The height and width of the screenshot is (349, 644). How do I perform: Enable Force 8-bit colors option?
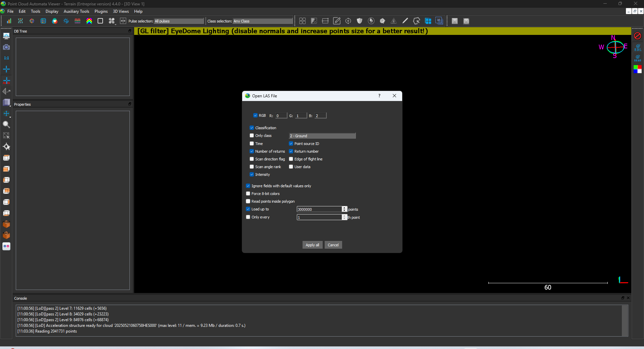(248, 194)
